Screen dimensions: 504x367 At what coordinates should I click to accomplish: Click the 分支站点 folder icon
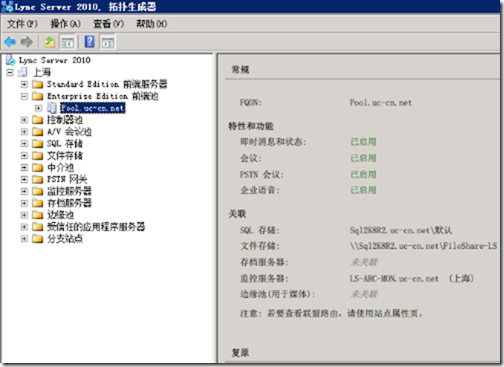(x=37, y=239)
